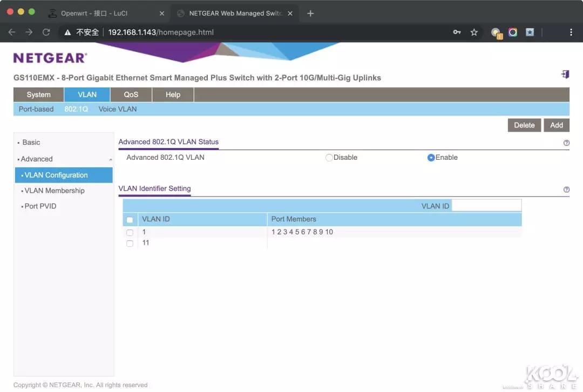Open the QoS tab
The height and width of the screenshot is (392, 583).
point(131,94)
